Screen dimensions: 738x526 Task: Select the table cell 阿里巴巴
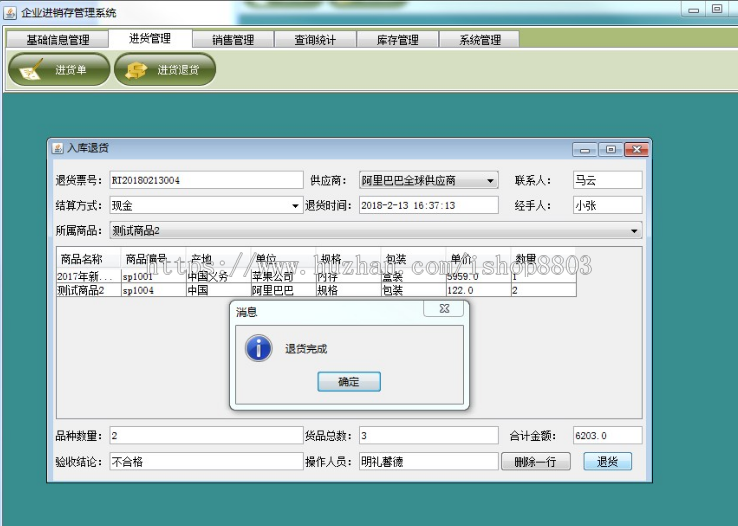pyautogui.click(x=283, y=290)
